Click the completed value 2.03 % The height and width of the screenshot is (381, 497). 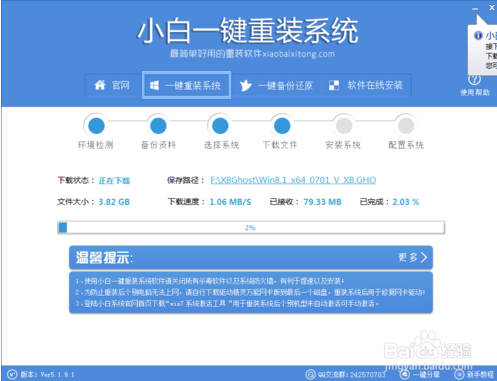(x=406, y=202)
